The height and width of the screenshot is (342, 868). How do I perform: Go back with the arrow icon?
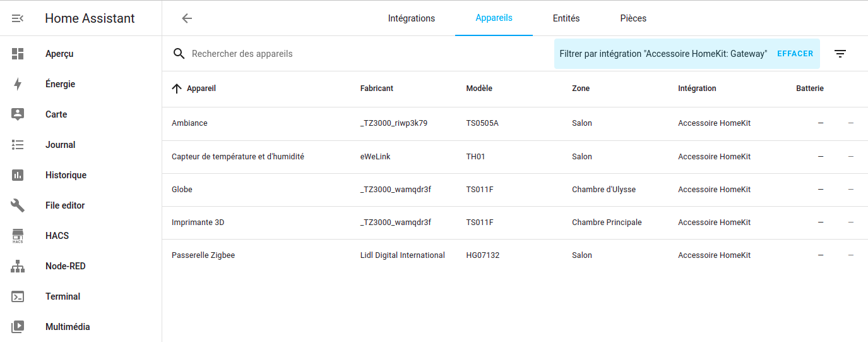[x=187, y=18]
